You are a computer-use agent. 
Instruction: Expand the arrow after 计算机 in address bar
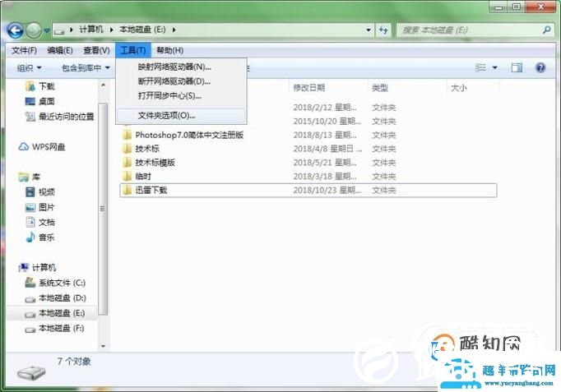tap(111, 30)
